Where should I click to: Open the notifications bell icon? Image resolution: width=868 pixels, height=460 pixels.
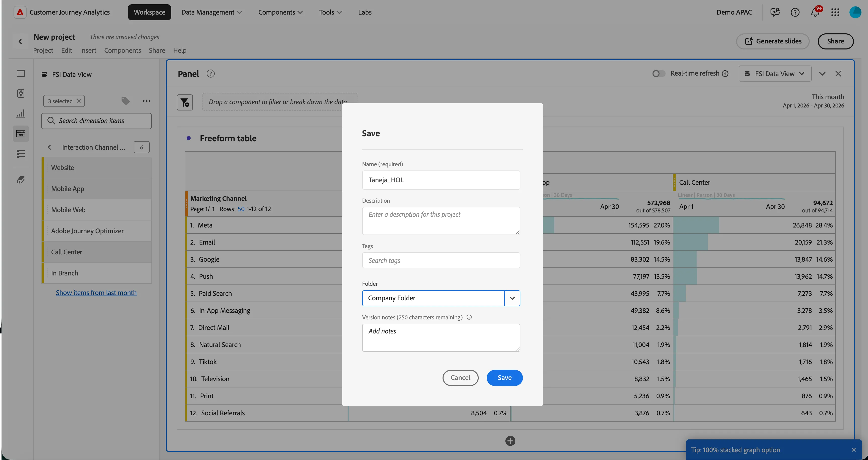click(x=815, y=13)
